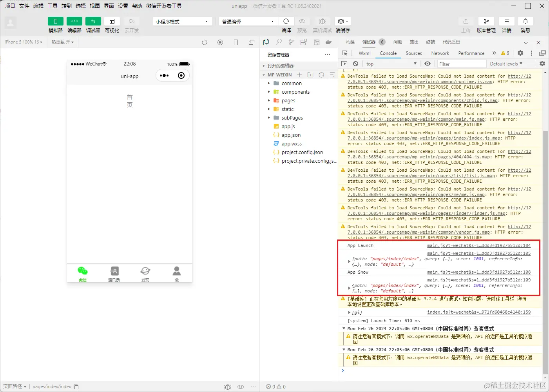Open DevTools settings gear next to warnings
The height and width of the screenshot is (392, 549).
tap(520, 53)
